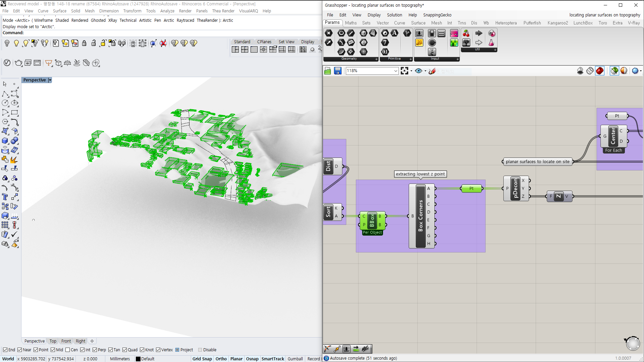The width and height of the screenshot is (644, 362).
Task: Toggle Ortho in status bar
Action: (x=221, y=359)
